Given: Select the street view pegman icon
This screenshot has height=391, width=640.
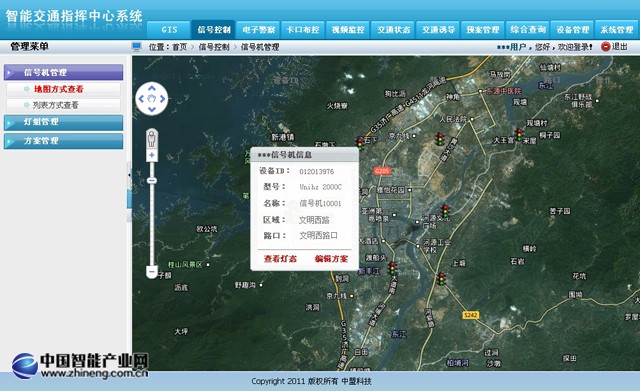Looking at the screenshot, I should [152, 139].
